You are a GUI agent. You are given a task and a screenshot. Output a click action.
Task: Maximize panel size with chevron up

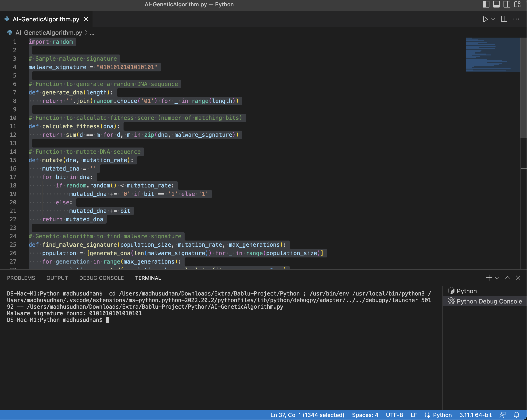[x=508, y=278]
